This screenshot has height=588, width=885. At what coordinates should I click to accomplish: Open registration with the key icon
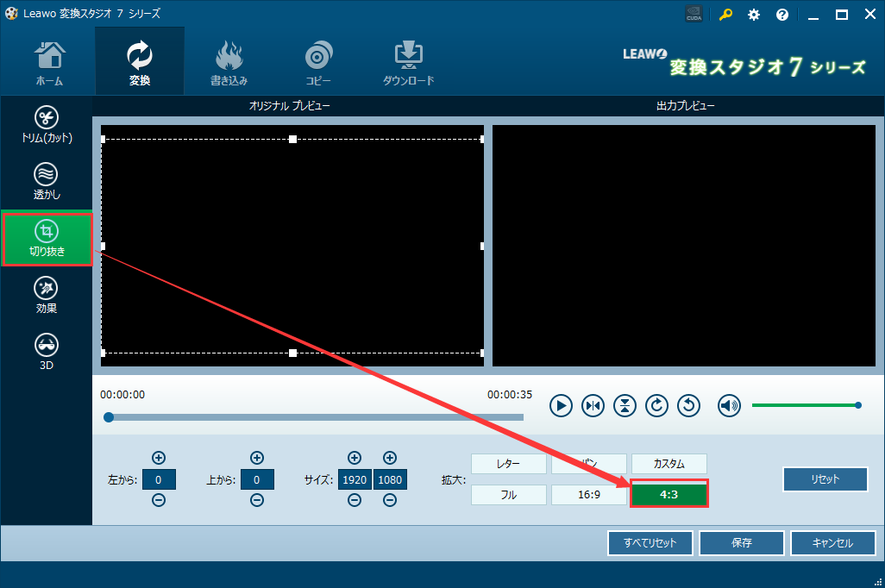pos(725,14)
